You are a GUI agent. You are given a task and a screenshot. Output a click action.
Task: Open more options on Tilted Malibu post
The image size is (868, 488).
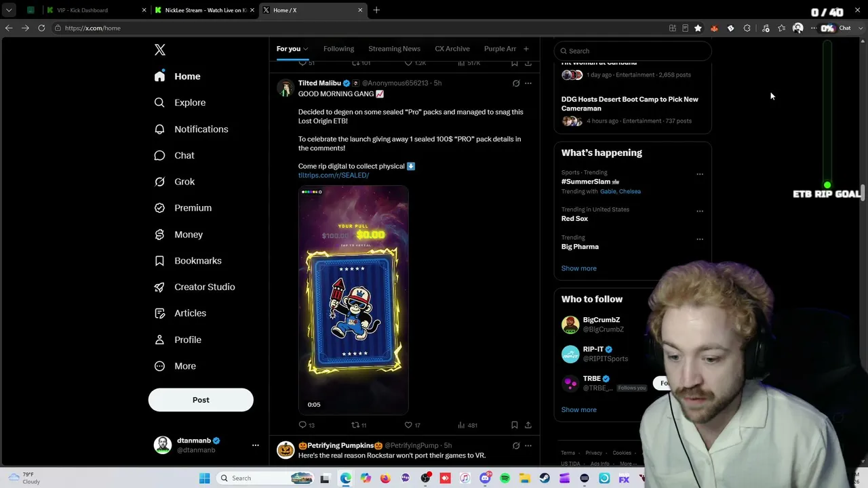click(x=528, y=83)
